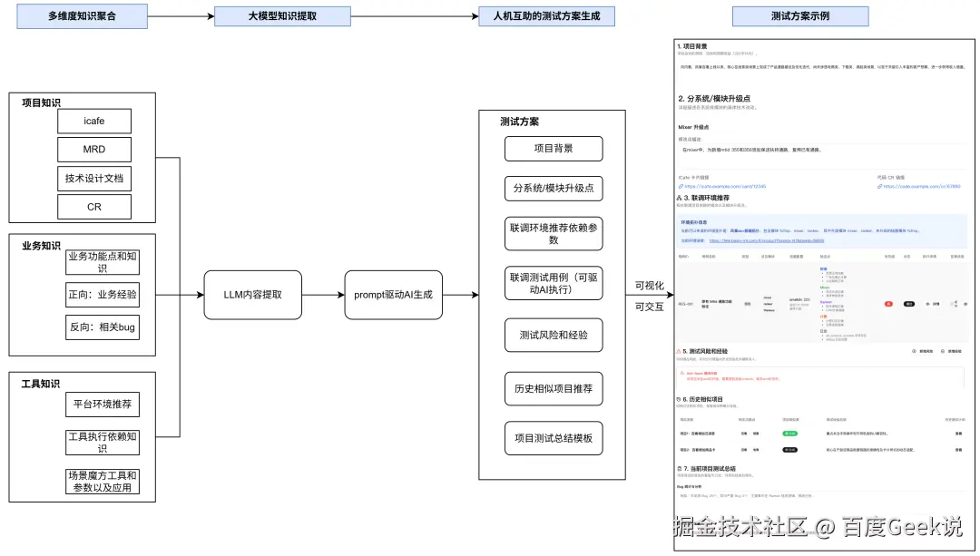Screen dimensions: 980x556
Task: Click the 新增经验 icon in section 5
Action: click(x=942, y=351)
